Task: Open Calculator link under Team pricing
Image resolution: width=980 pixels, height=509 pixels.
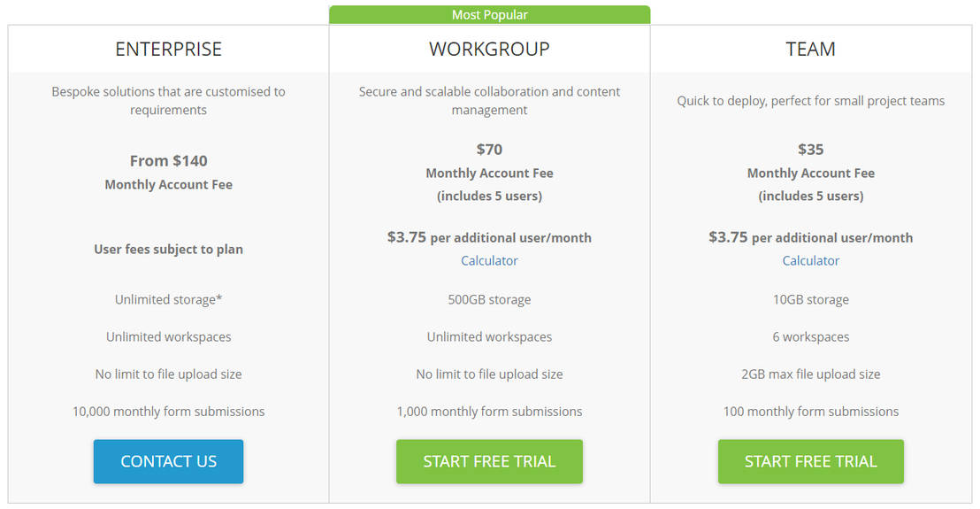Action: (810, 260)
